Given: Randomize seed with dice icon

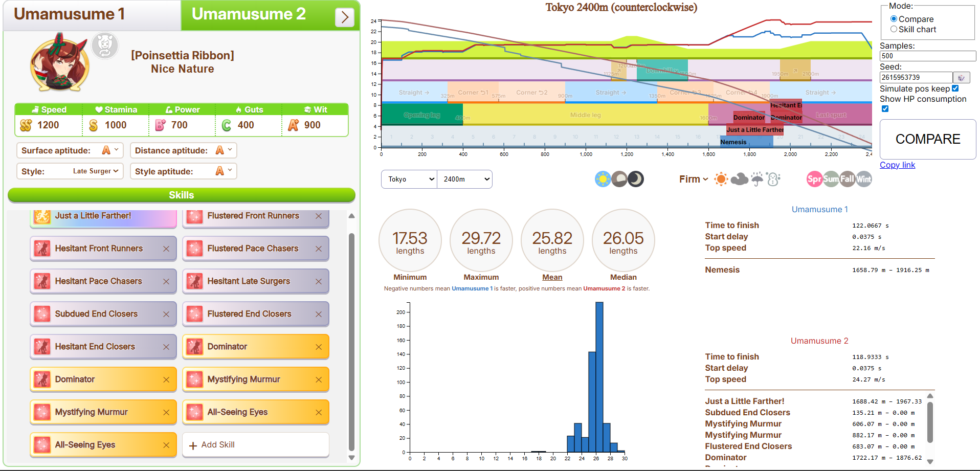Looking at the screenshot, I should [x=961, y=77].
